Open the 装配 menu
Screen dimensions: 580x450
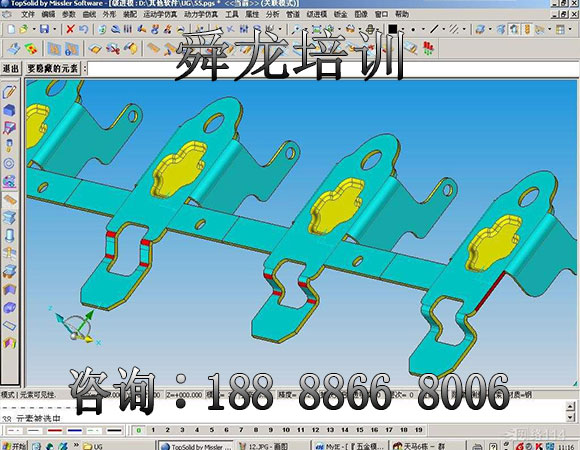[x=130, y=14]
